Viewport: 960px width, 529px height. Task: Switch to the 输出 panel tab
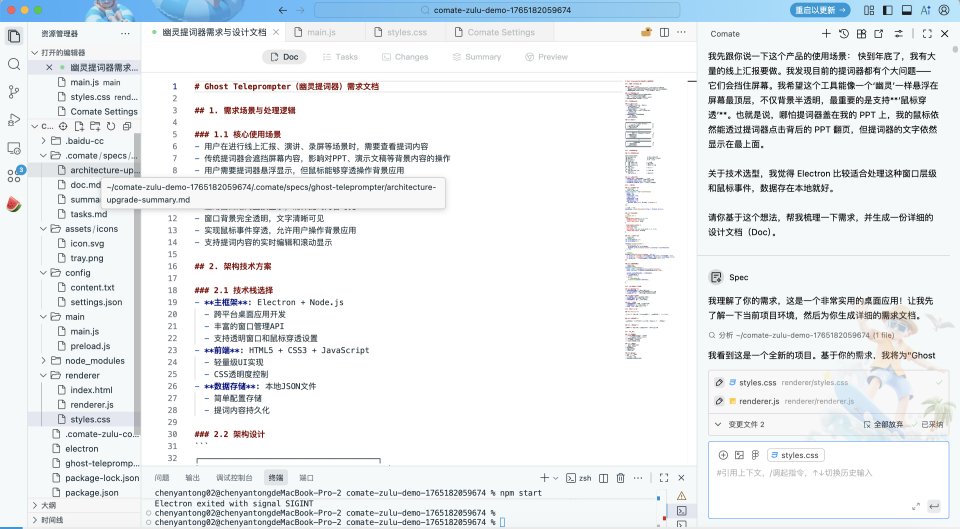pyautogui.click(x=192, y=478)
